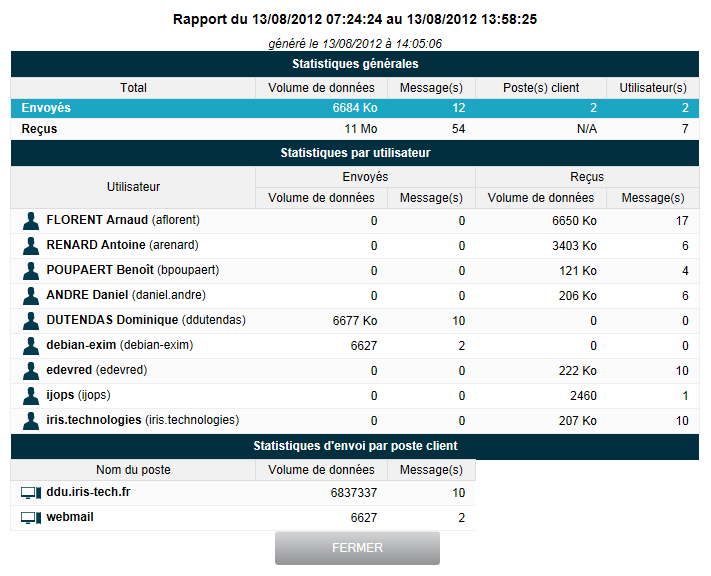The width and height of the screenshot is (711, 576).
Task: Click user icon beside edevred
Action: (31, 371)
